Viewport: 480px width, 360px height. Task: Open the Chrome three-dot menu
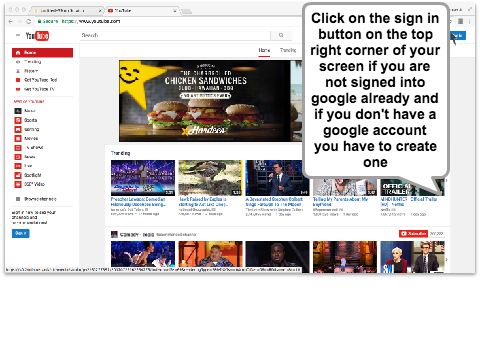pyautogui.click(x=470, y=21)
